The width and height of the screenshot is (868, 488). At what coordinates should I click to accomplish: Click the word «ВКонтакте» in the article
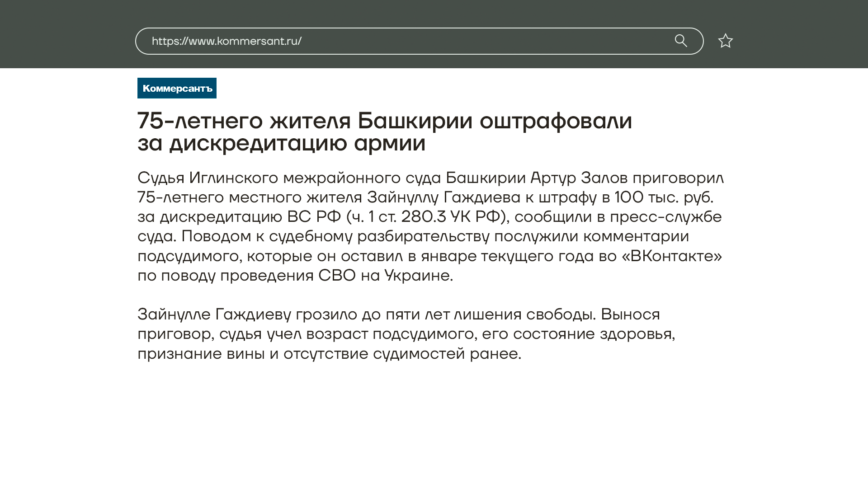pos(671,256)
